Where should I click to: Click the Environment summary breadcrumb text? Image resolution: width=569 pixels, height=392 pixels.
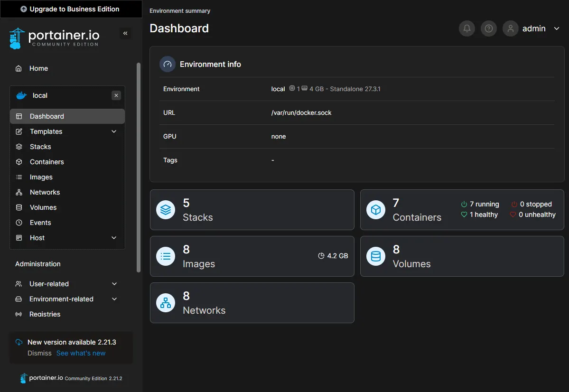click(x=180, y=11)
